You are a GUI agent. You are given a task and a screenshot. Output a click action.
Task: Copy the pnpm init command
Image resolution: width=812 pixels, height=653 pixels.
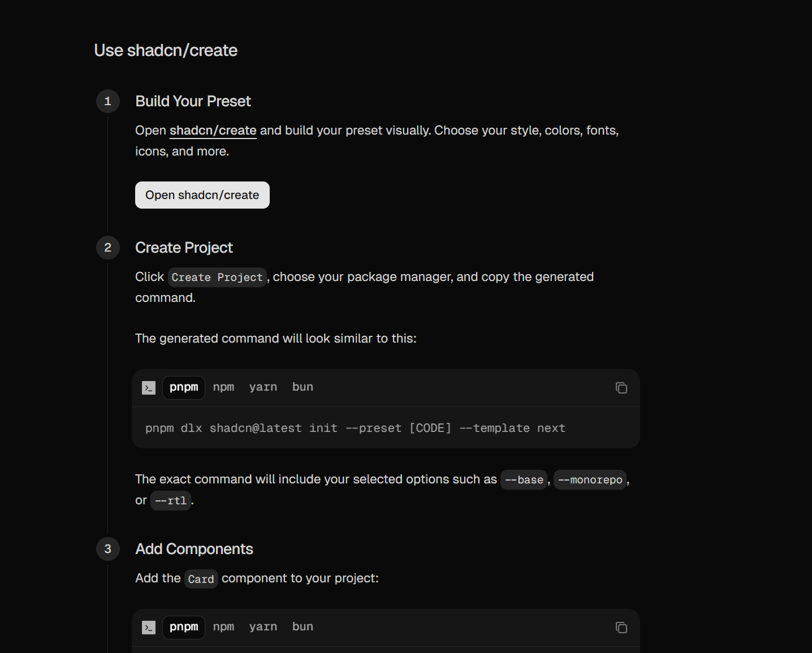[621, 388]
